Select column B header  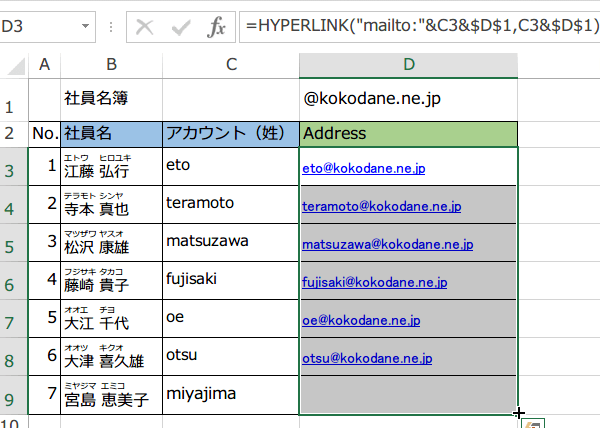pyautogui.click(x=111, y=65)
